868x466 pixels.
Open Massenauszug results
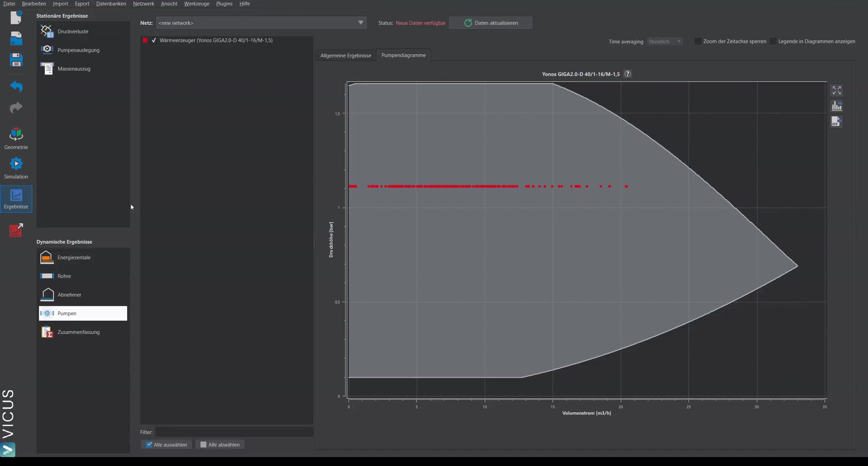(83, 69)
